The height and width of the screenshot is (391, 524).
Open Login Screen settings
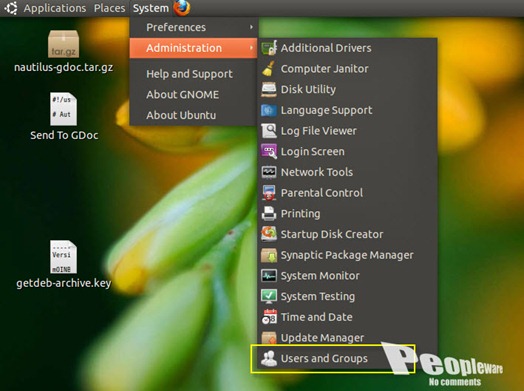[348, 151]
